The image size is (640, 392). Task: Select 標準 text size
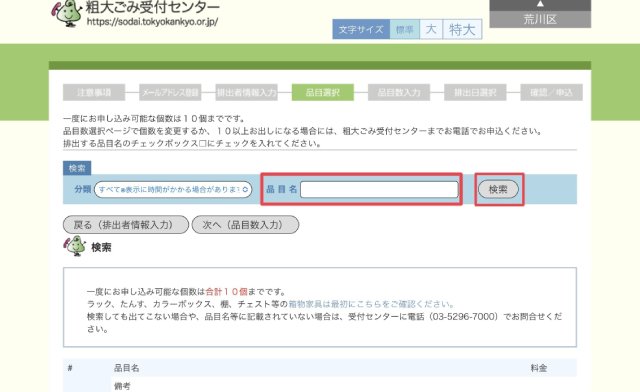(404, 29)
